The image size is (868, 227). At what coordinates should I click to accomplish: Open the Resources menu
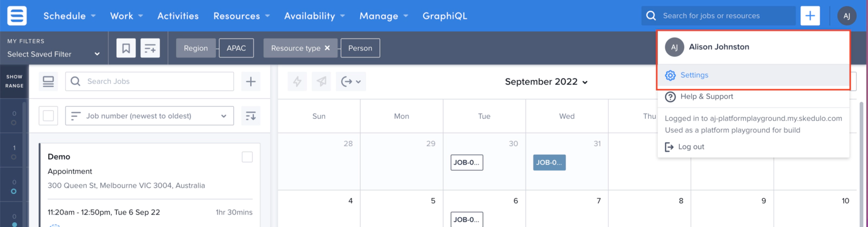(x=241, y=16)
